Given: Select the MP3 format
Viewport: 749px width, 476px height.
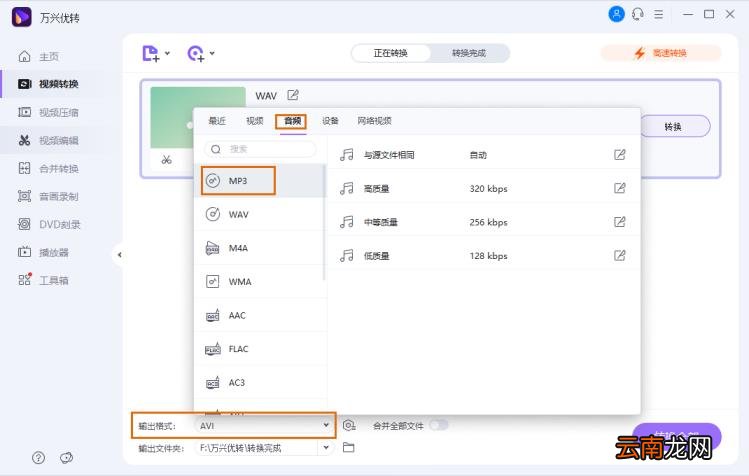Looking at the screenshot, I should click(x=259, y=181).
